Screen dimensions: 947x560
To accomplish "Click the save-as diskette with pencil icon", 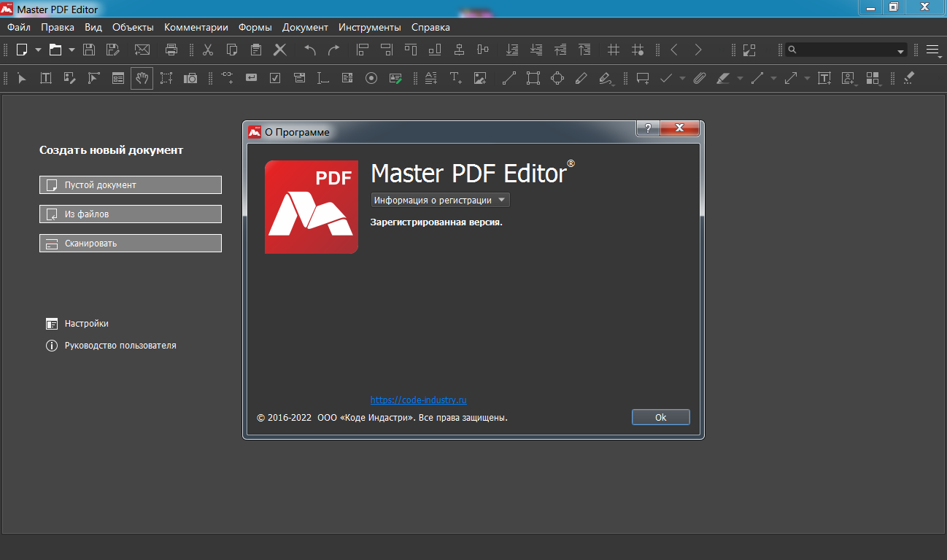I will (x=112, y=50).
